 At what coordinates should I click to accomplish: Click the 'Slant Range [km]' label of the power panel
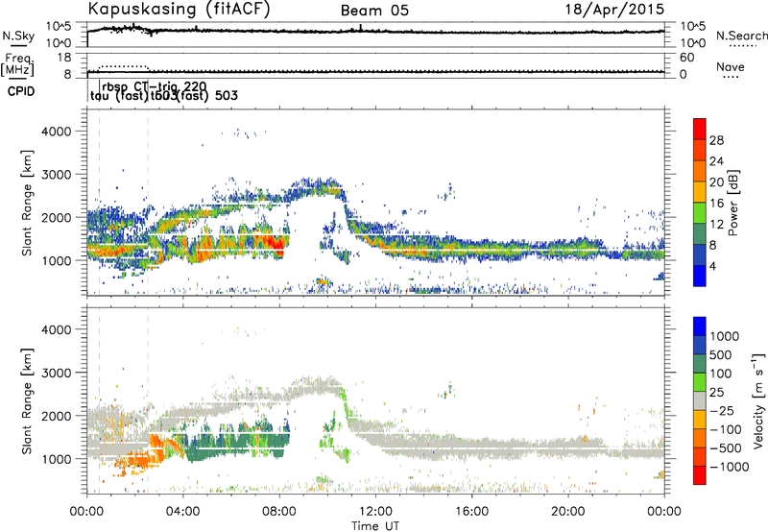[x=27, y=203]
